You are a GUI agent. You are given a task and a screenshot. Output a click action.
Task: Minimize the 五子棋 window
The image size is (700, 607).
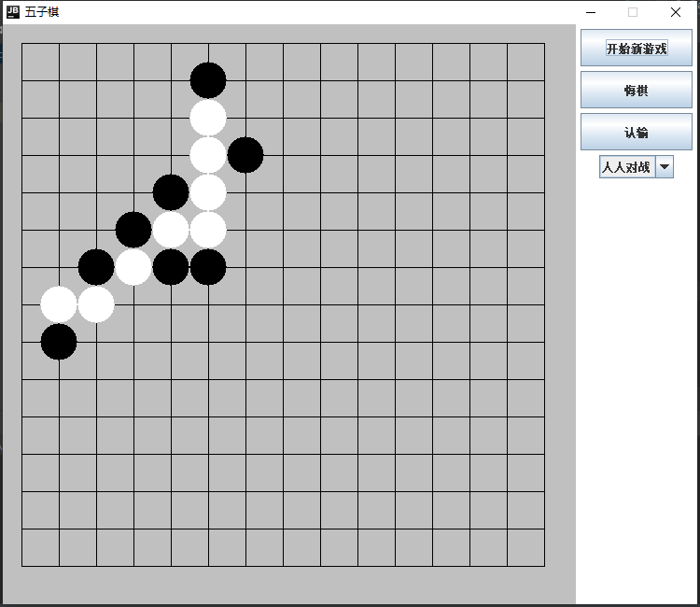(591, 12)
